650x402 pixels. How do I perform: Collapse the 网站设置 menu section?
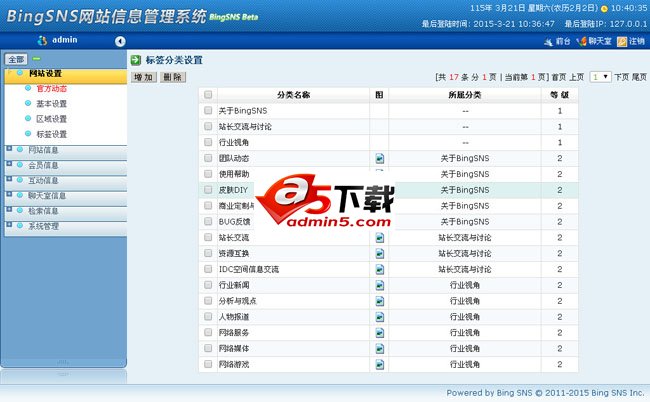point(65,76)
